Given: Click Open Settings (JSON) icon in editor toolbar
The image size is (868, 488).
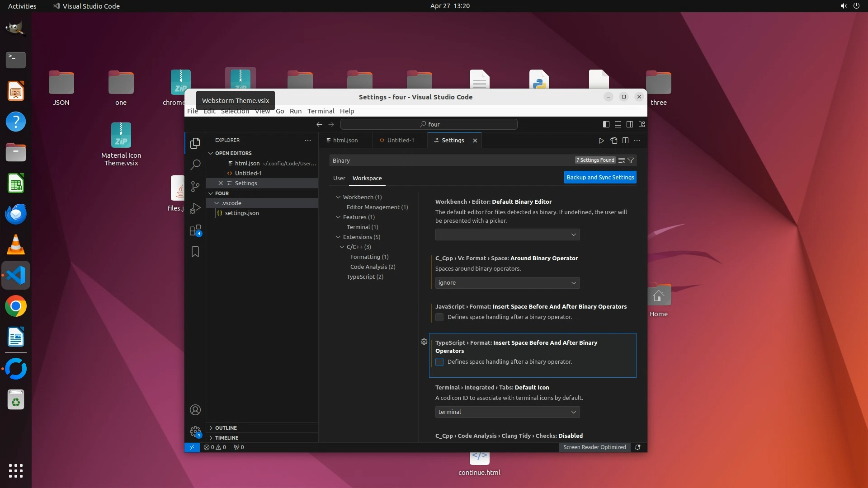Looking at the screenshot, I should [613, 141].
